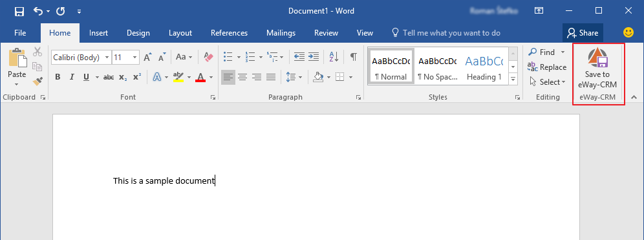Image resolution: width=644 pixels, height=240 pixels.
Task: Select the Format Painter brush
Action: tap(38, 81)
